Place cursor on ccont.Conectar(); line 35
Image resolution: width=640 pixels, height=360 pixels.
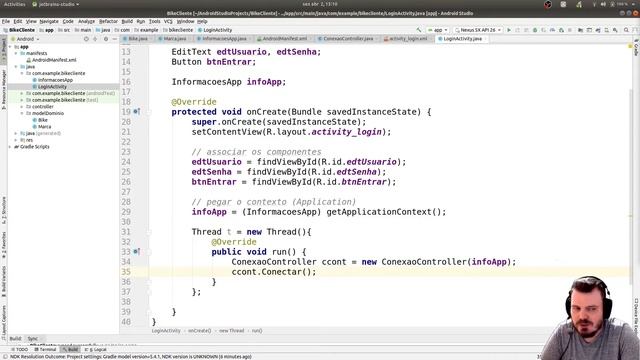[273, 272]
